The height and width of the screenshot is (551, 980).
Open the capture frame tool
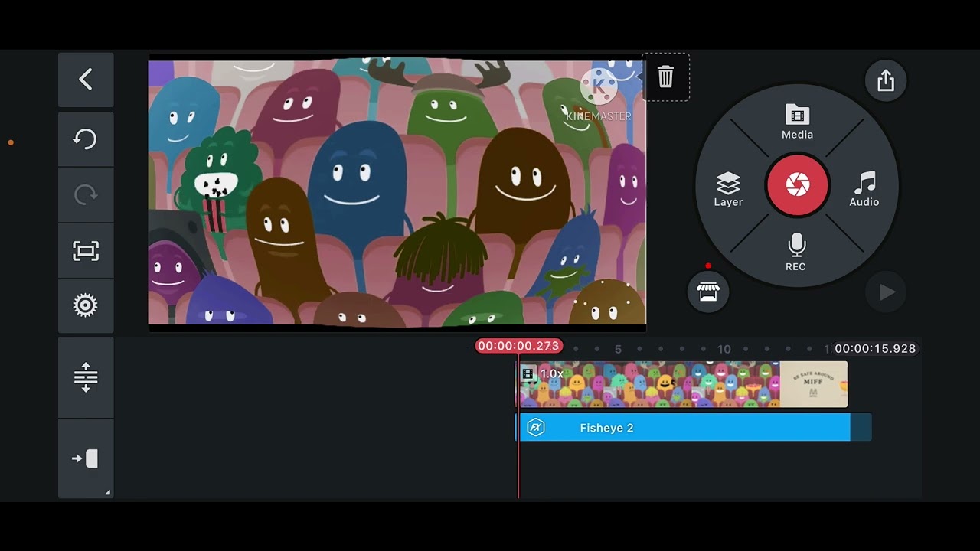click(86, 250)
